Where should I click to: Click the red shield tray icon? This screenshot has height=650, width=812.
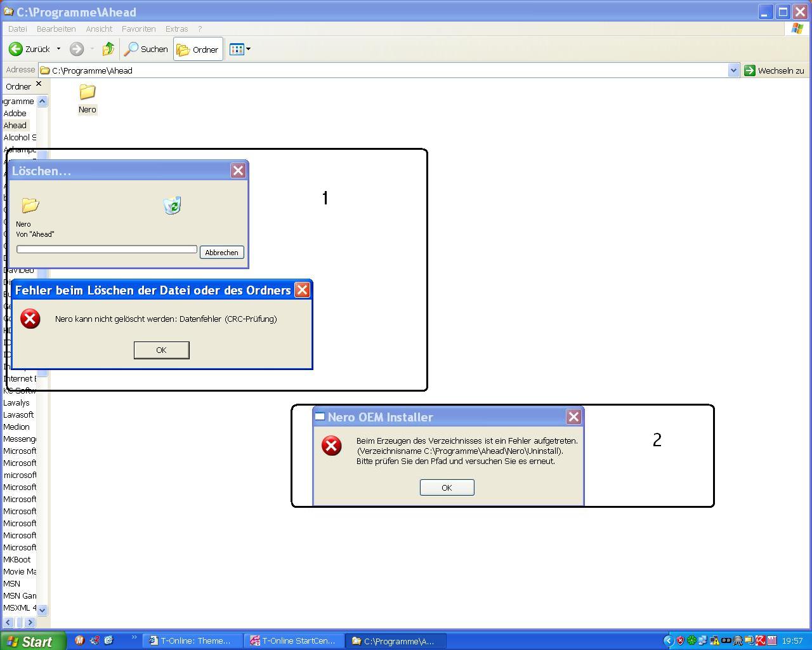[681, 640]
